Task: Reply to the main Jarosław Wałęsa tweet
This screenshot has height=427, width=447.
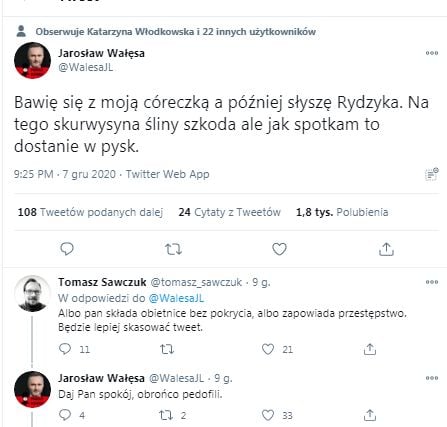Action: [x=67, y=249]
